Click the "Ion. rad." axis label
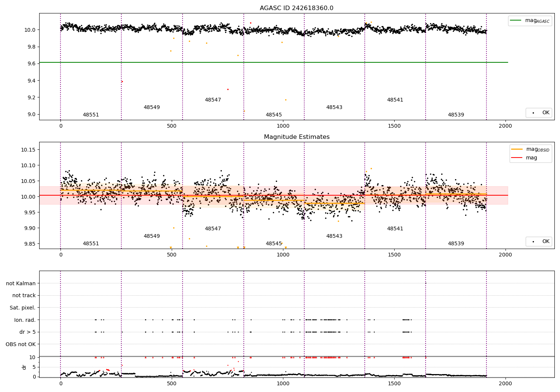The height and width of the screenshot is (392, 560). (x=25, y=320)
